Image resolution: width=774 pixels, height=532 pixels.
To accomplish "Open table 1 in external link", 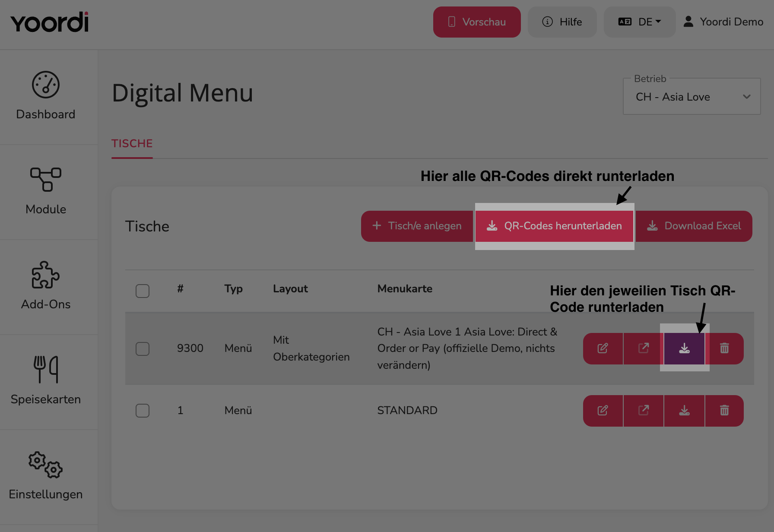I will [644, 411].
